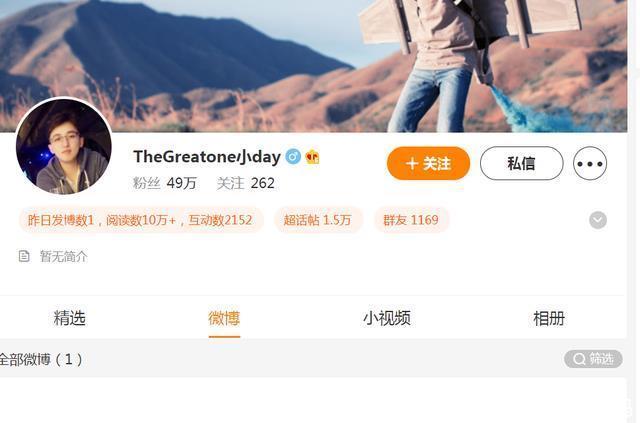
Task: View the 粉丝 49万 followers list
Action: tap(165, 183)
